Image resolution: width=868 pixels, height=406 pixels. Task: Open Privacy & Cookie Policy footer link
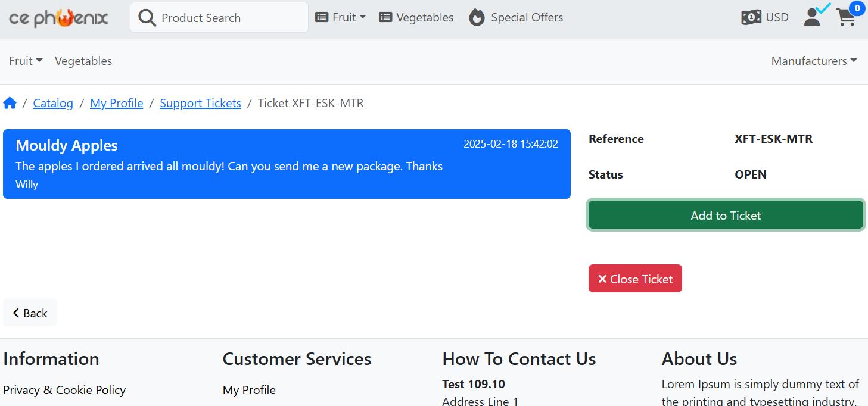click(x=64, y=390)
